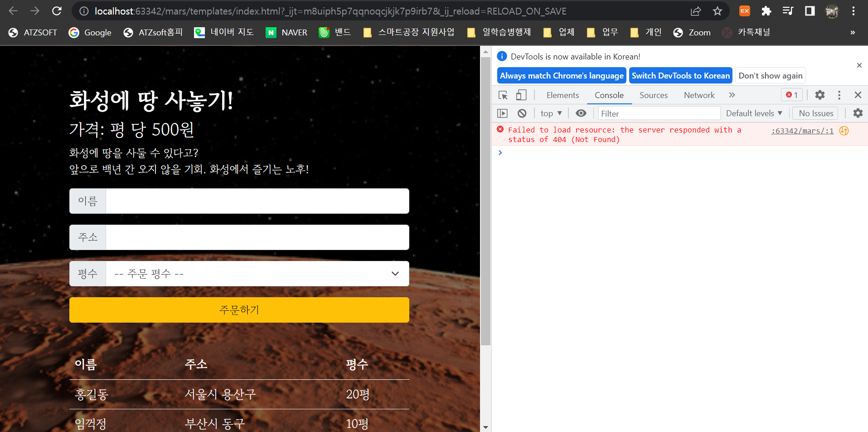This screenshot has width=868, height=432.
Task: Open the ATZsoft홈피 bookmark
Action: pyautogui.click(x=153, y=32)
